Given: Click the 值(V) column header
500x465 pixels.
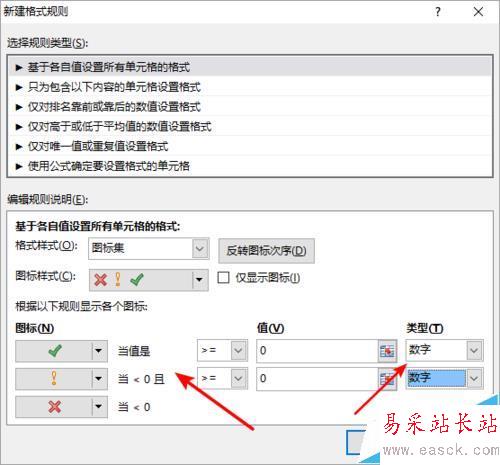Looking at the screenshot, I should (x=271, y=328).
